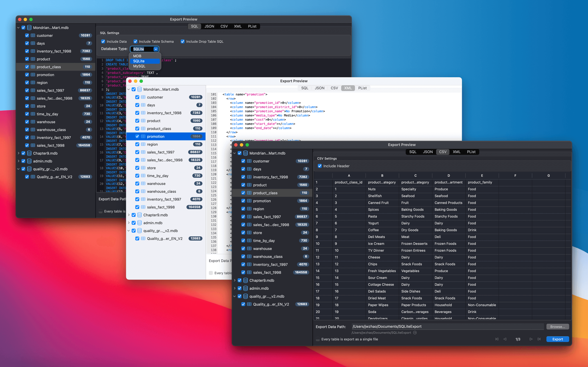The height and width of the screenshot is (367, 588).
Task: Click the circular arrow icon next to the export path
Action: (415, 333)
